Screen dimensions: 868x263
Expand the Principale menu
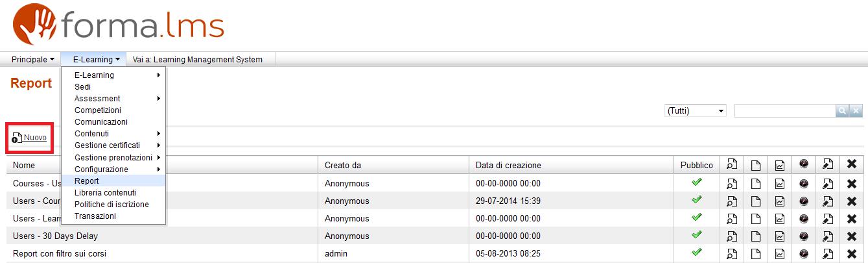32,60
